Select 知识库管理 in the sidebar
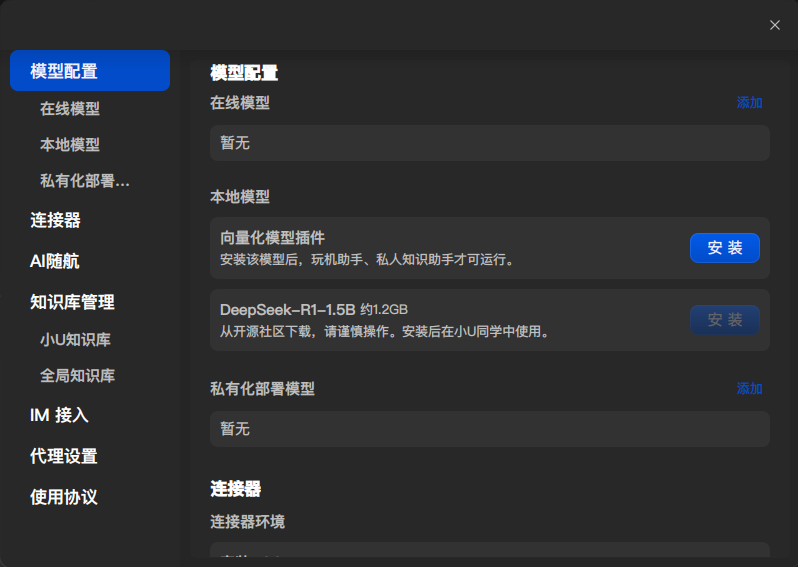This screenshot has width=798, height=567. (x=72, y=302)
